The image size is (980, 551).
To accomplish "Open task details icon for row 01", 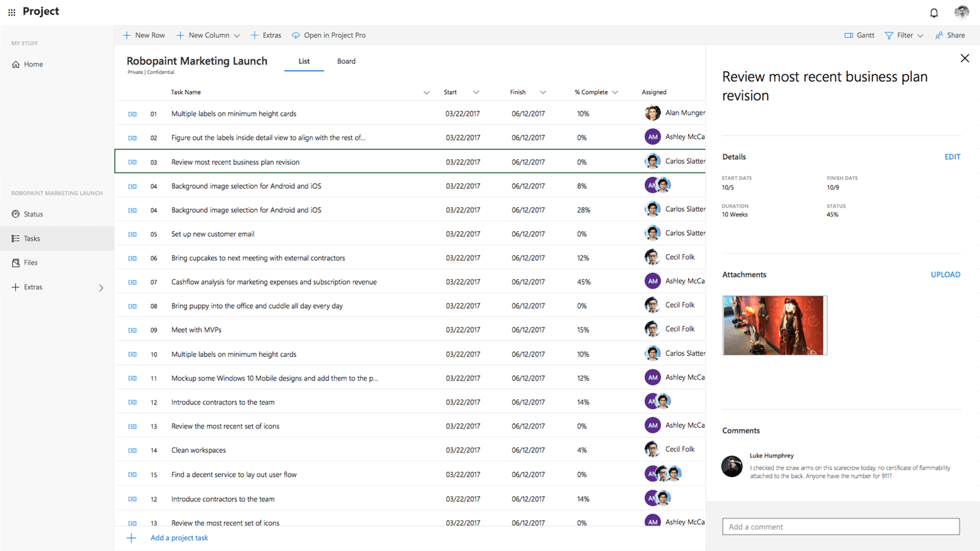I will pyautogui.click(x=132, y=113).
